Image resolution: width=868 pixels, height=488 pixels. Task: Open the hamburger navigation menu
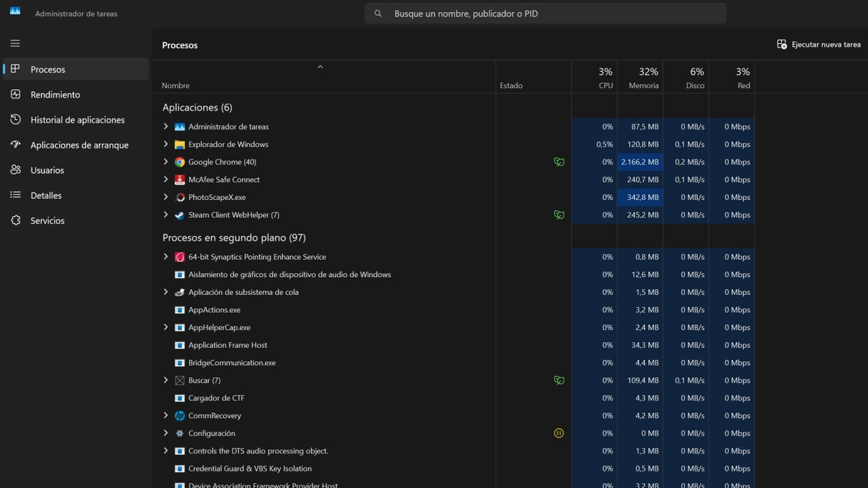pyautogui.click(x=15, y=43)
